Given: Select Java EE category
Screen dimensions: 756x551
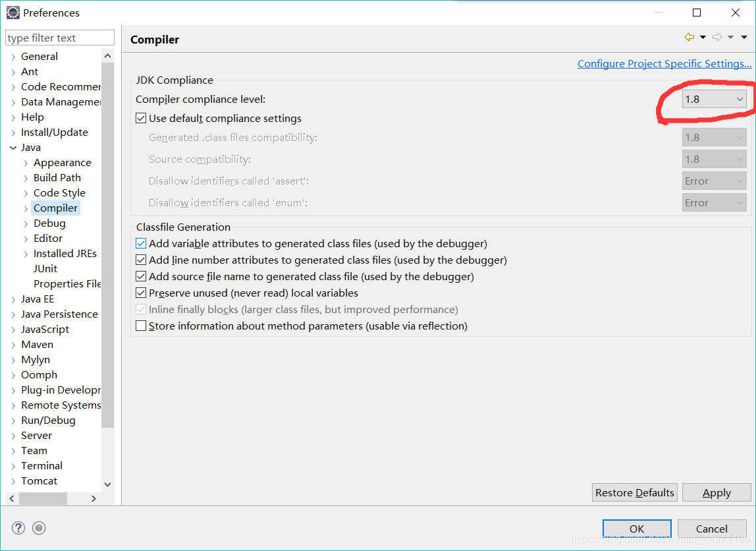Looking at the screenshot, I should 38,299.
